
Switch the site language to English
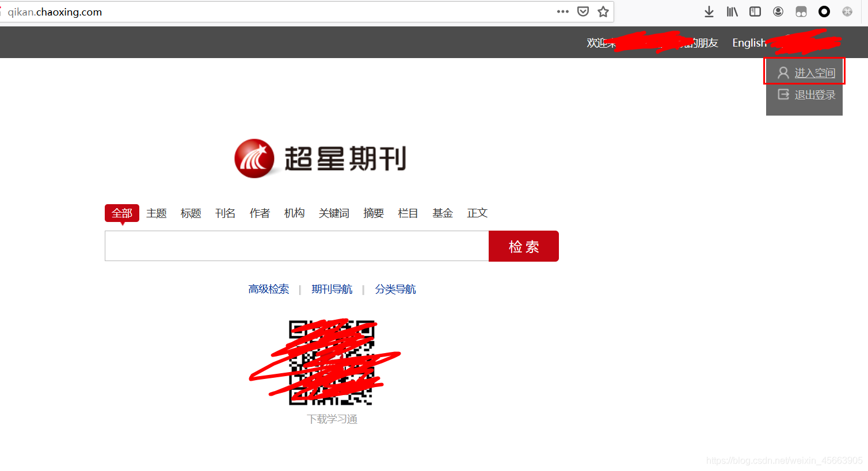749,43
